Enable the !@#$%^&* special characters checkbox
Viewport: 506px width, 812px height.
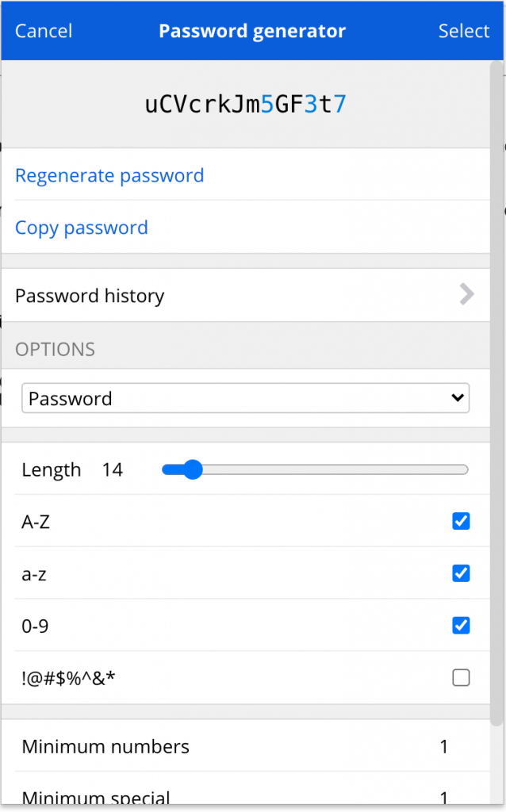point(461,677)
